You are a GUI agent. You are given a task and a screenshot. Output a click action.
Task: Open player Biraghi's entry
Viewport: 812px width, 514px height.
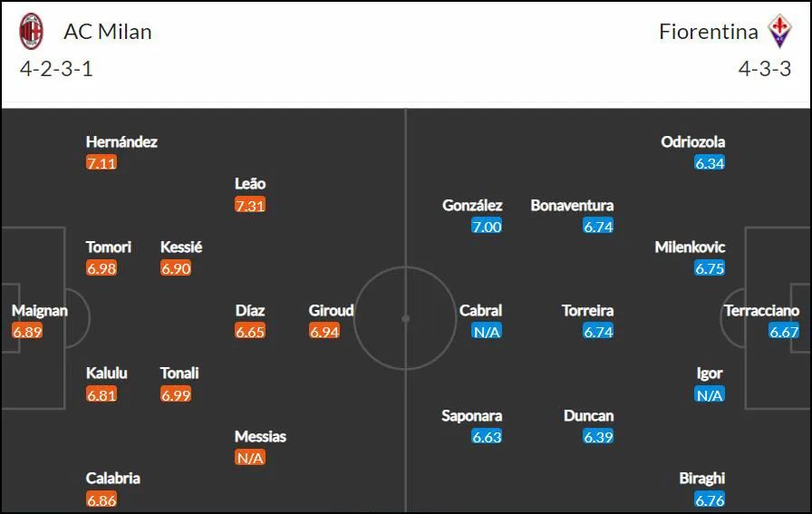701,479
